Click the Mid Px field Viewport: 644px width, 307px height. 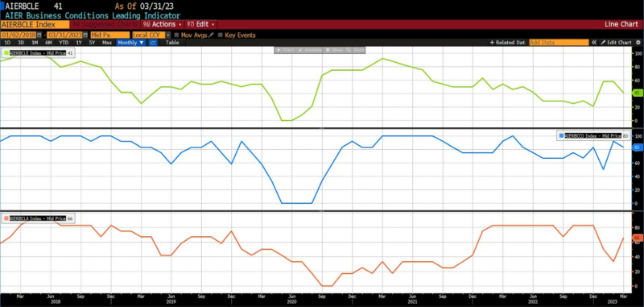(x=109, y=35)
